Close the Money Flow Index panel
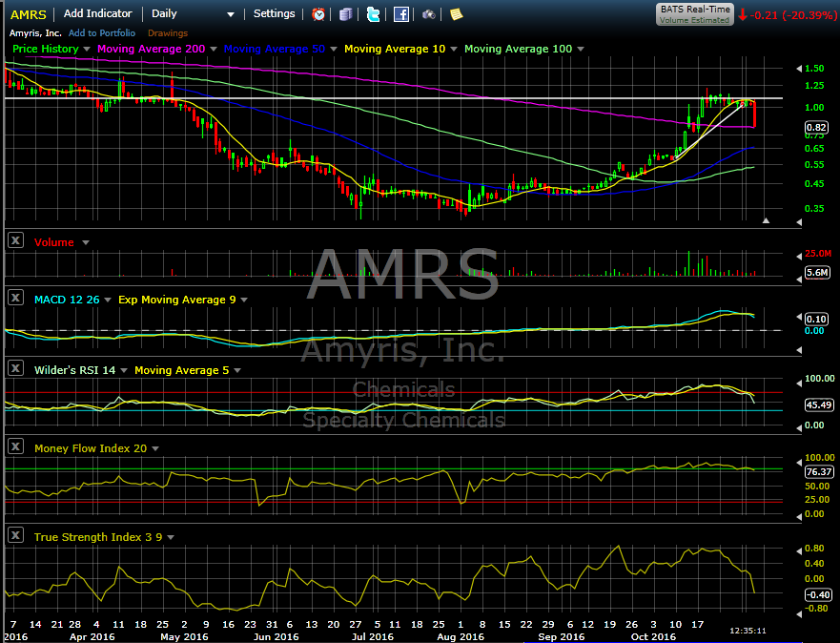 click(x=15, y=447)
